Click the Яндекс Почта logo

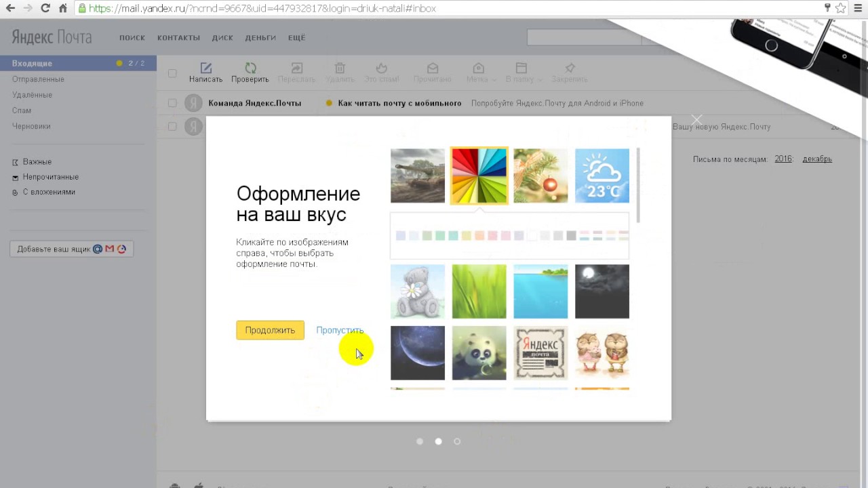pyautogui.click(x=51, y=37)
